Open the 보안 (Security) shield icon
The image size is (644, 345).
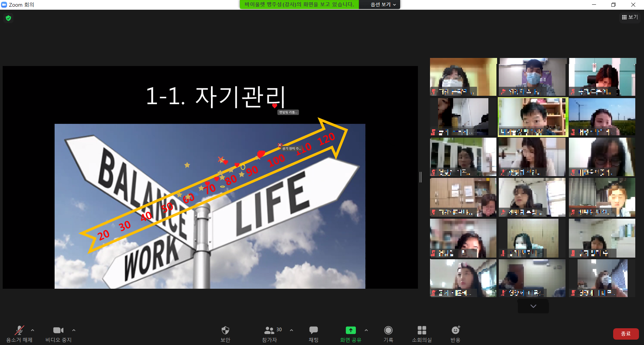pyautogui.click(x=225, y=331)
